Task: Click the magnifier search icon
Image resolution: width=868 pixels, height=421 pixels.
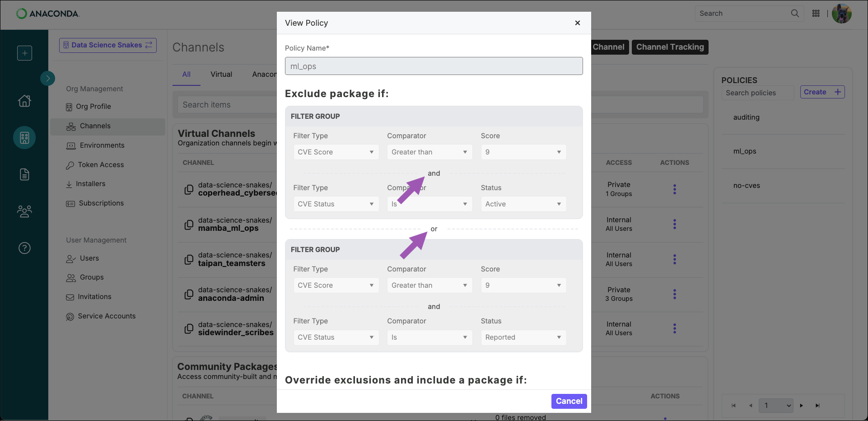Action: (795, 14)
